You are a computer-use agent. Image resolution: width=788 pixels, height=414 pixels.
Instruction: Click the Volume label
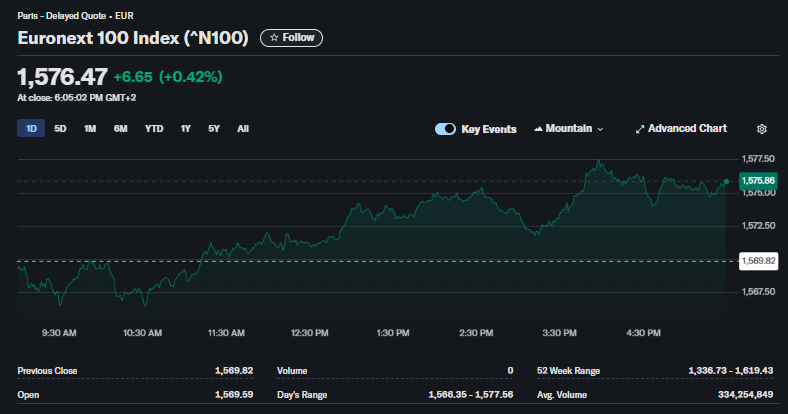[292, 371]
